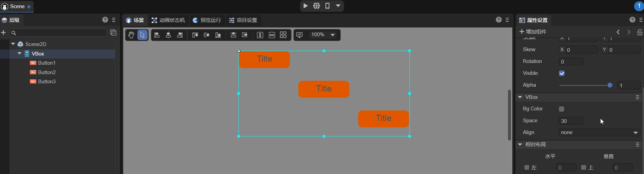Screen dimensions: 644x174
Task: Open the 项目设置 tab
Action: (243, 20)
